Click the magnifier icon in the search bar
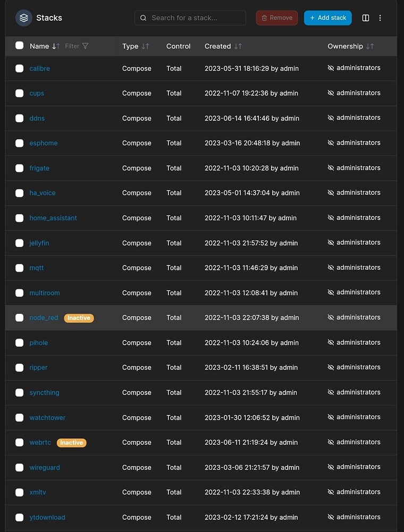The width and height of the screenshot is (404, 532). pos(144,18)
